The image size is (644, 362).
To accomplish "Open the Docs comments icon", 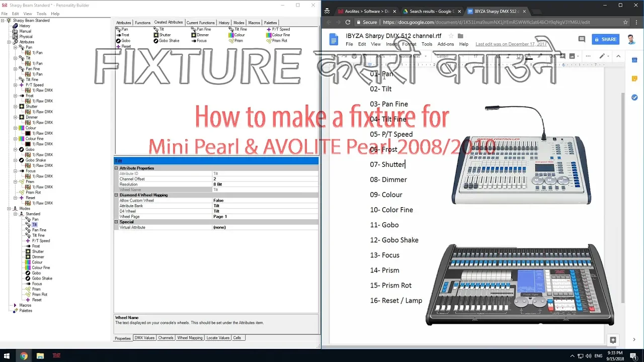I will [x=582, y=39].
